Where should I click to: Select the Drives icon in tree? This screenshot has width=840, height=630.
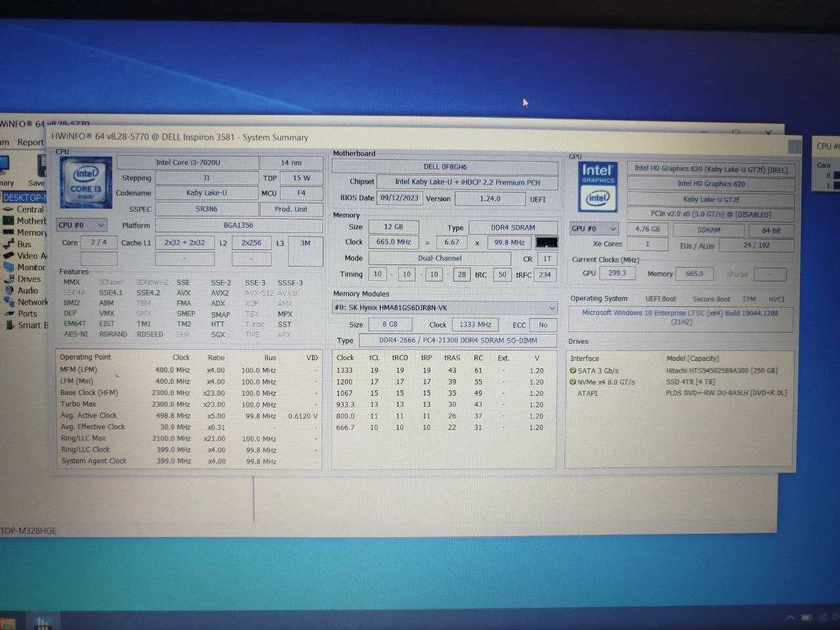[x=8, y=279]
